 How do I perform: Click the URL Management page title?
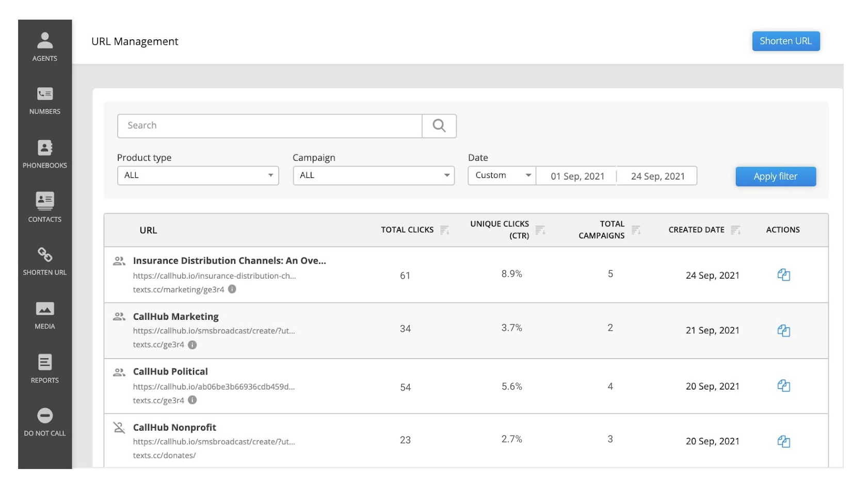click(x=135, y=41)
